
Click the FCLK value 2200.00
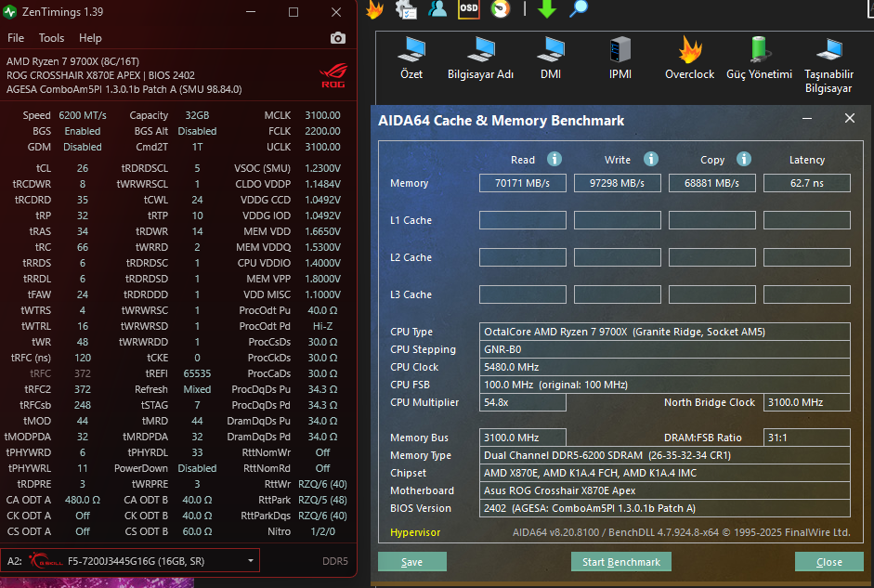pyautogui.click(x=322, y=131)
